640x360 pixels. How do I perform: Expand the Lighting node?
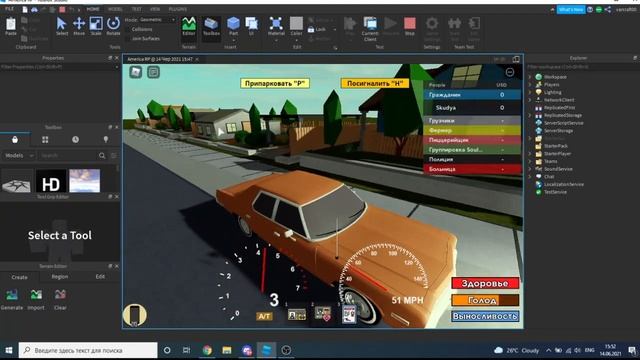tap(530, 92)
